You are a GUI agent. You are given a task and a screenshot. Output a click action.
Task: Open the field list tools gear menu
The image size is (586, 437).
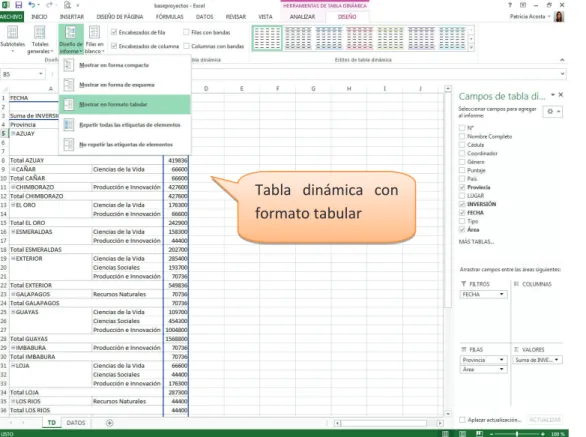[x=553, y=111]
